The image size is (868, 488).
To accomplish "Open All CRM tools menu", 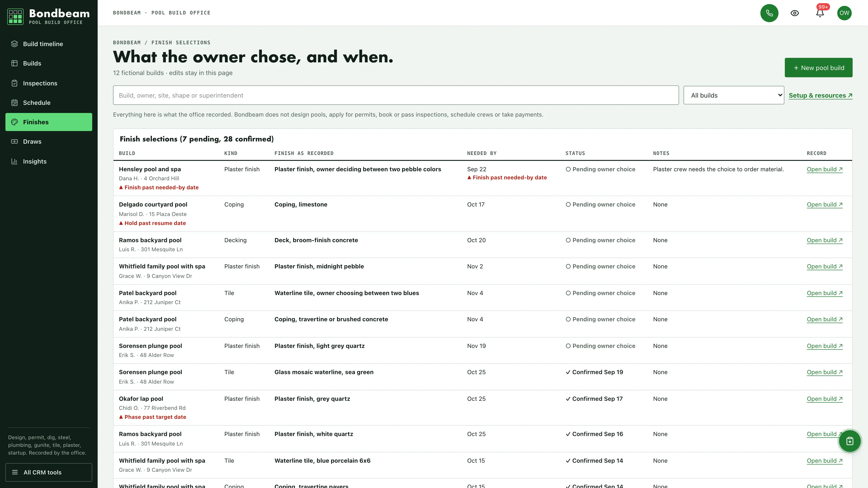I will coord(49,472).
